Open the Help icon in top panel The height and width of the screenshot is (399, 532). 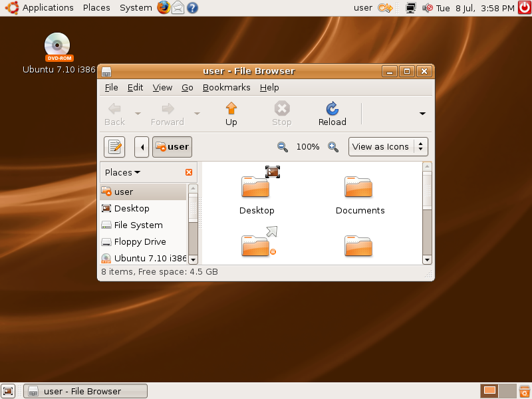(192, 8)
